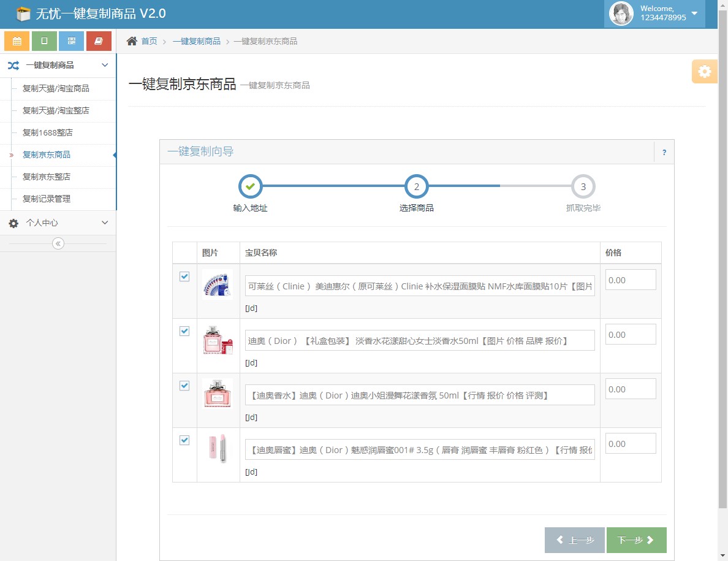The height and width of the screenshot is (561, 728).
Task: Click the blue grid shortcut icon
Action: tap(72, 41)
